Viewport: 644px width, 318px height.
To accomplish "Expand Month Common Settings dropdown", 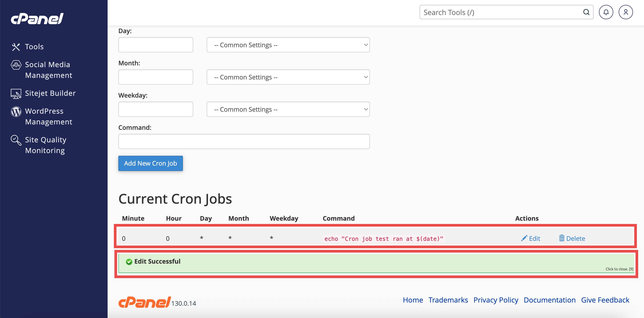I will pyautogui.click(x=288, y=77).
